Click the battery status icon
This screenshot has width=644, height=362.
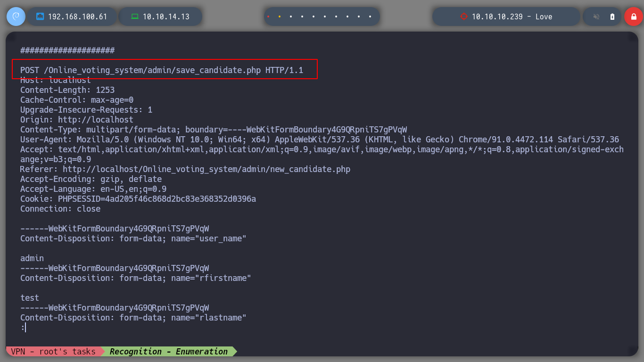(612, 16)
